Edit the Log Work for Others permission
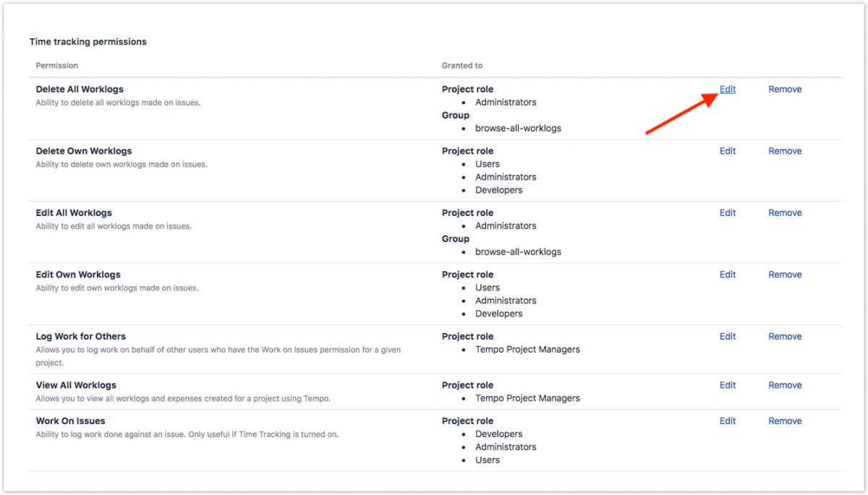Image resolution: width=868 pixels, height=495 pixels. tap(727, 337)
